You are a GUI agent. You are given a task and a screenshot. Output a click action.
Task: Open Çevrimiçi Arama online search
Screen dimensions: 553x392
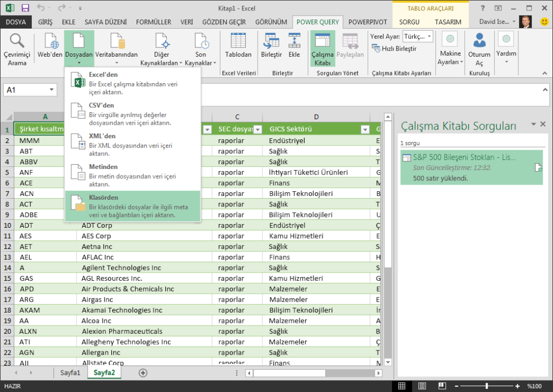17,49
